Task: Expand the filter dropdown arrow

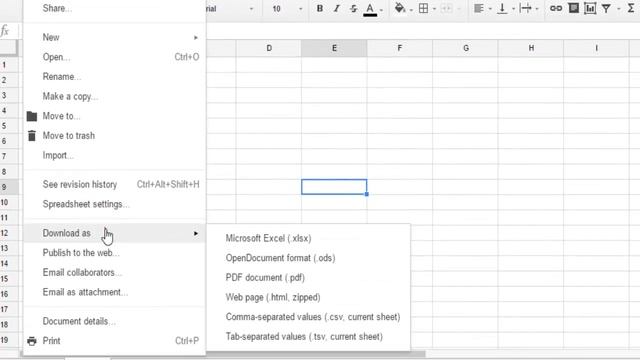Action: [619, 9]
